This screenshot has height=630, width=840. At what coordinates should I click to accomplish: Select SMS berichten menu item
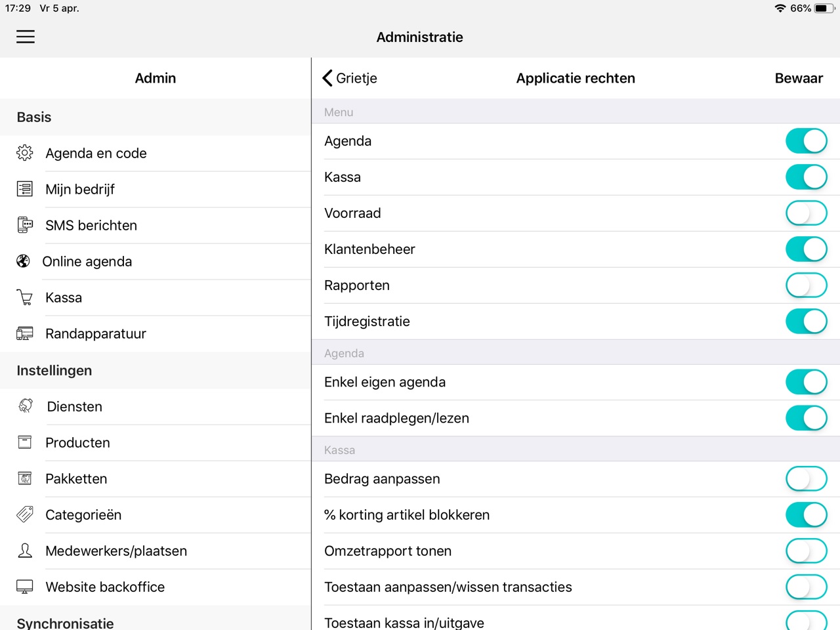coord(156,225)
